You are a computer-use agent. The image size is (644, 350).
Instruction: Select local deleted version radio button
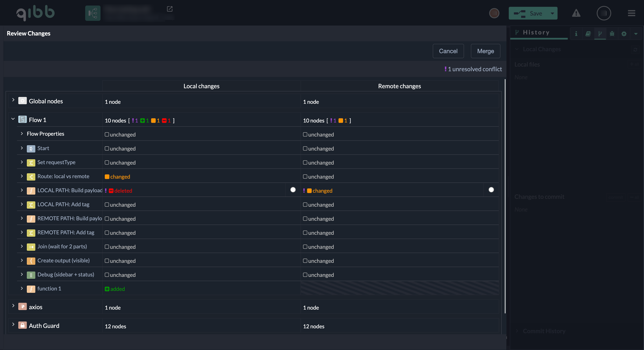coord(293,190)
